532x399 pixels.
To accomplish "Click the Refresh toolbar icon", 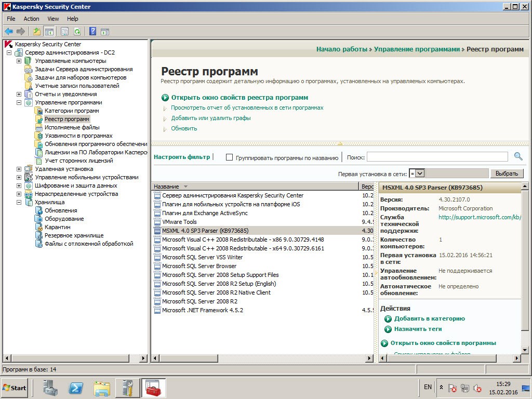I will coord(77,31).
